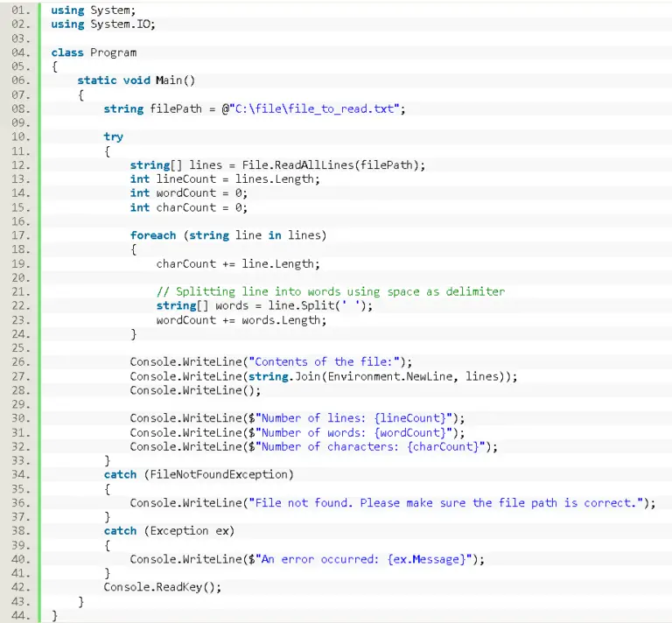Click the 'Splitting line into words' comment
Screen dimensions: 672x623
coord(330,291)
